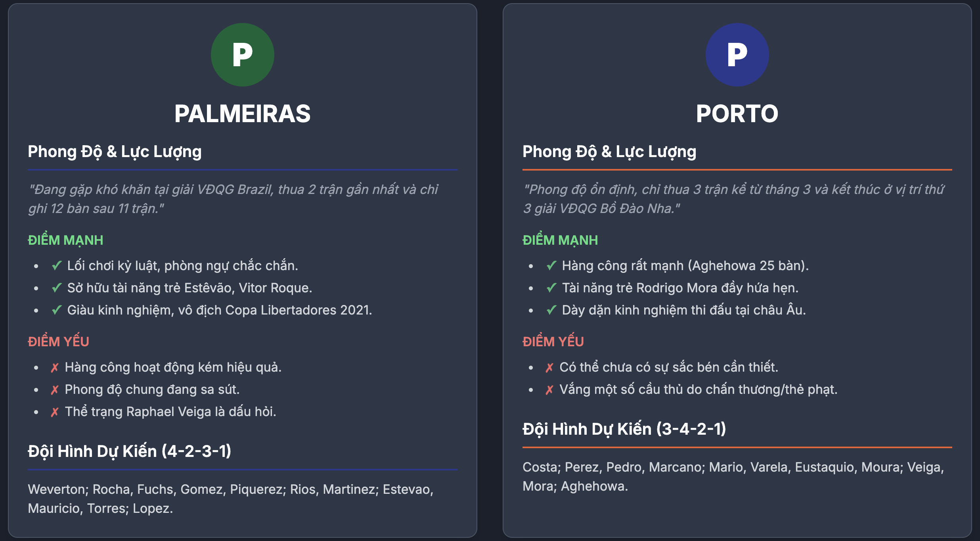Click red X next to Raphael Veiga line
980x541 pixels.
[x=55, y=412]
